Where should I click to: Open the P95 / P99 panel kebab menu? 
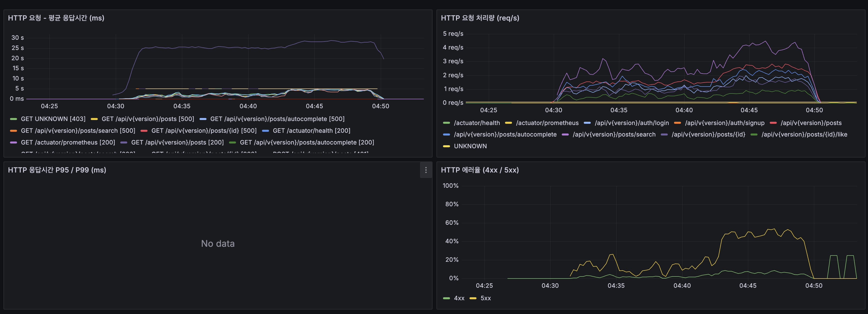tap(425, 170)
